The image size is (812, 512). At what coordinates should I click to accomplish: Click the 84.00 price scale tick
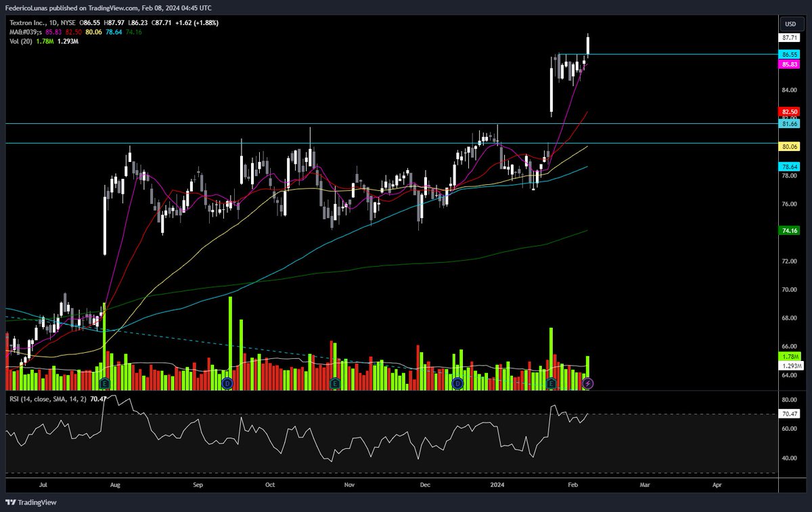tap(789, 90)
